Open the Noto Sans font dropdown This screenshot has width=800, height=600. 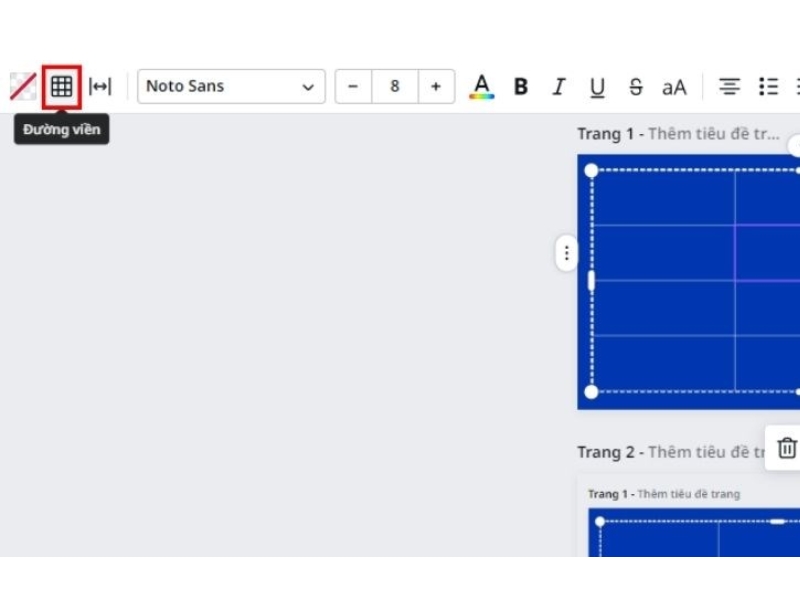pyautogui.click(x=231, y=86)
